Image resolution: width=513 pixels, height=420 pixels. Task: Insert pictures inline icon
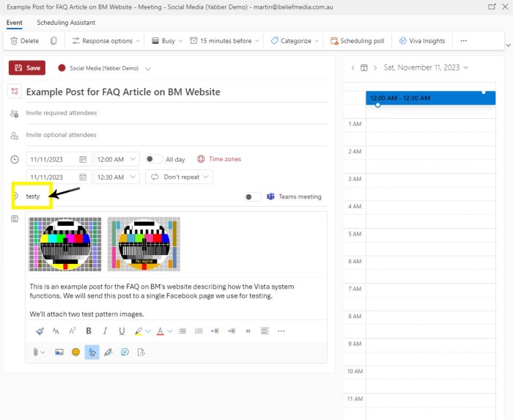click(x=59, y=353)
